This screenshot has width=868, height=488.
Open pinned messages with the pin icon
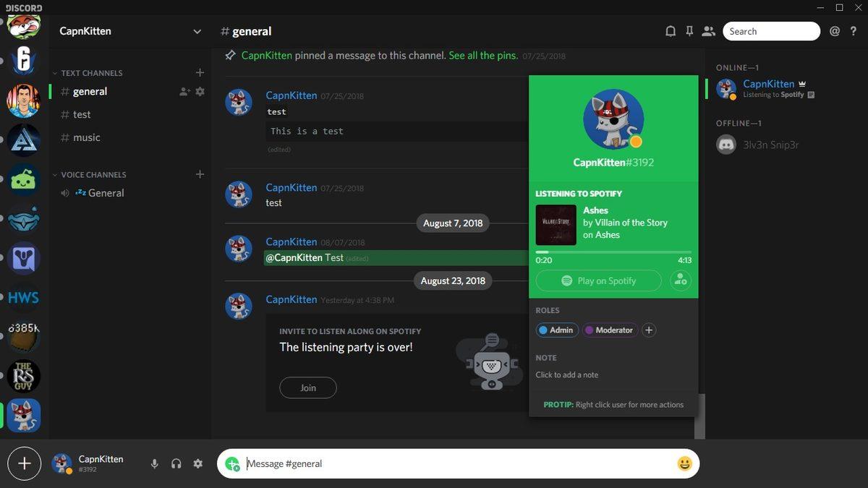[689, 31]
